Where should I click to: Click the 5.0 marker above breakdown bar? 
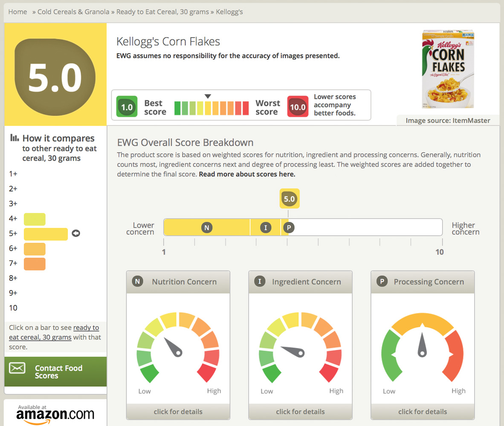coord(289,199)
